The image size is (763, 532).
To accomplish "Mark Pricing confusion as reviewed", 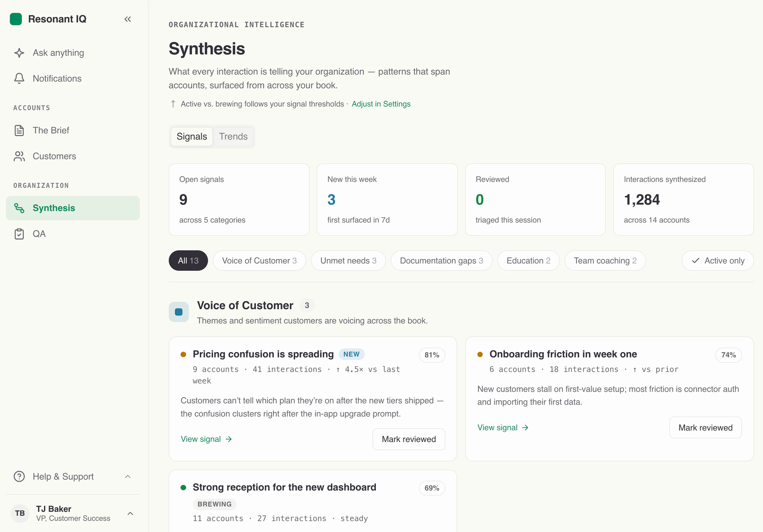I will click(409, 439).
